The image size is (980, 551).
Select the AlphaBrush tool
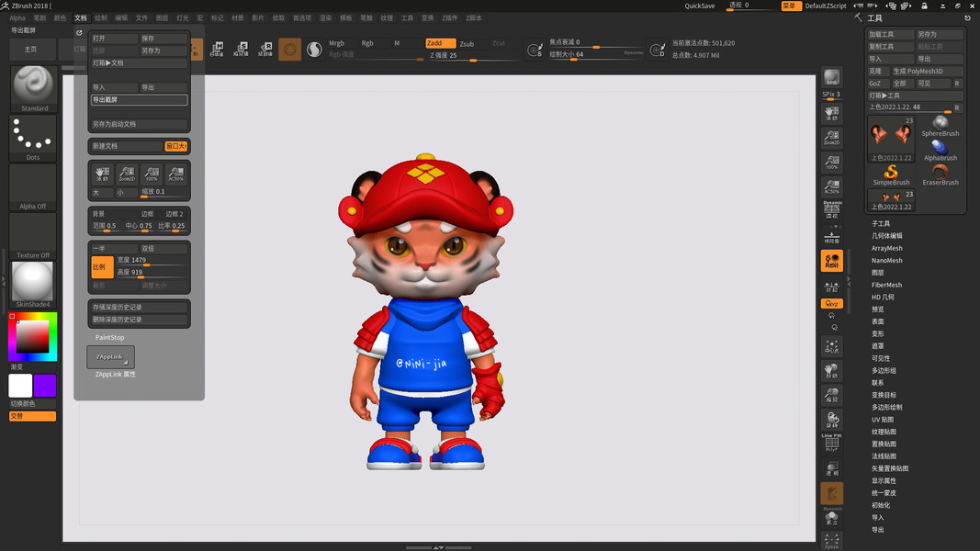[x=940, y=151]
